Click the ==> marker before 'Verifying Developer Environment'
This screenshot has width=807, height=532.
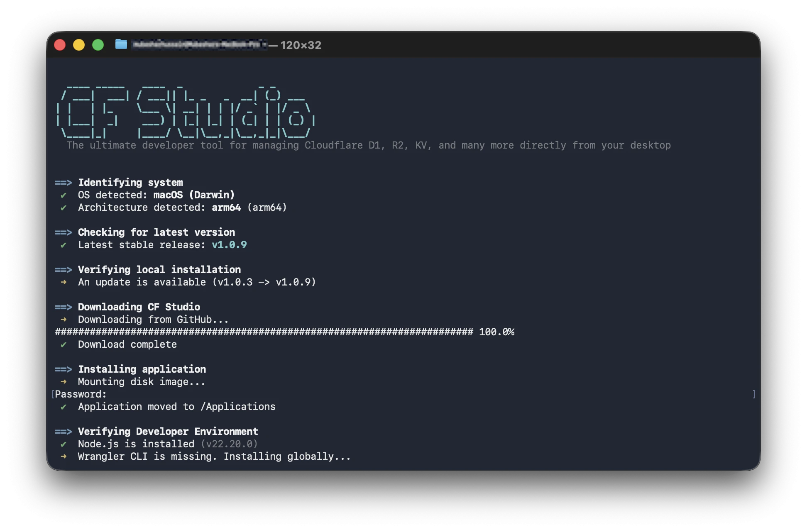click(64, 432)
